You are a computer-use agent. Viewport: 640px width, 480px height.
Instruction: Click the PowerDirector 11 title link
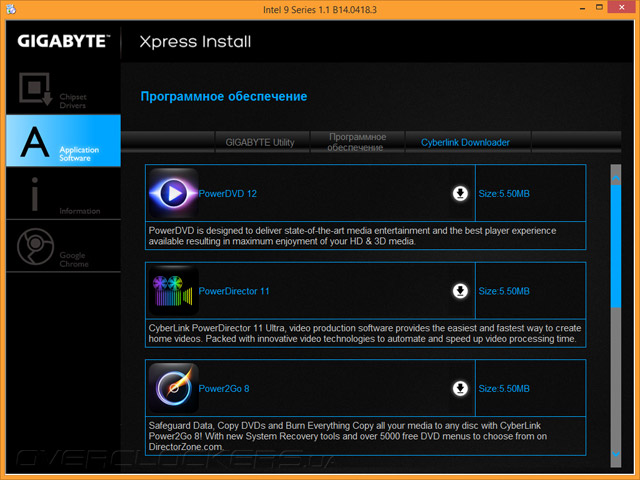(x=234, y=291)
